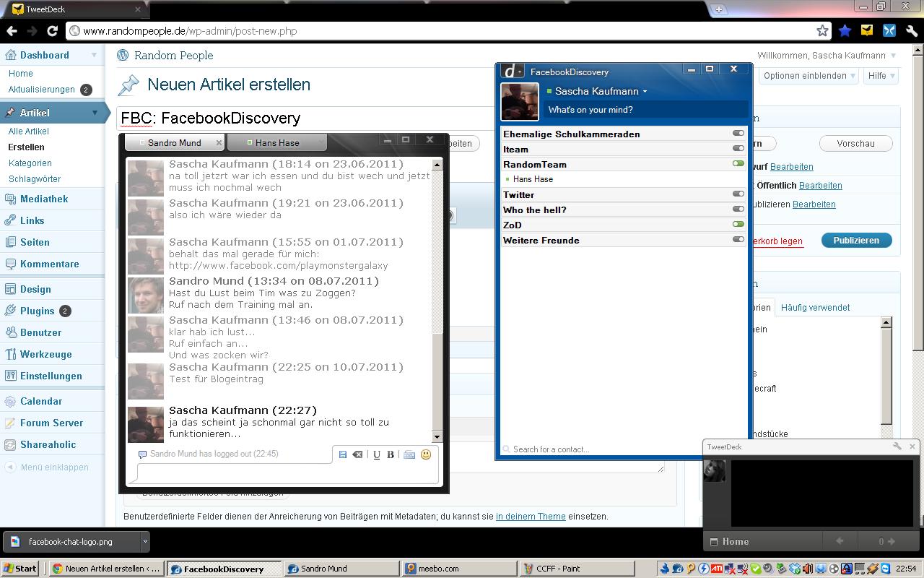Click scroll down arrow in chat history

click(x=437, y=436)
